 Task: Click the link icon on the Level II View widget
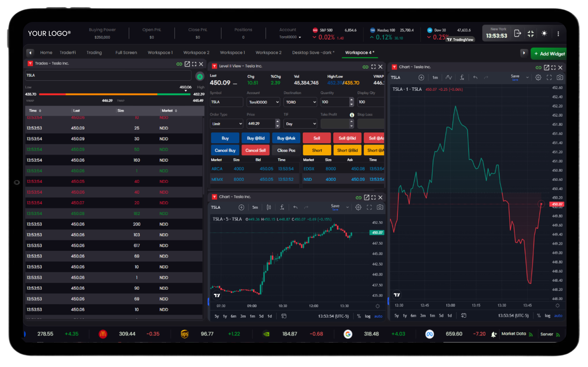coord(365,67)
